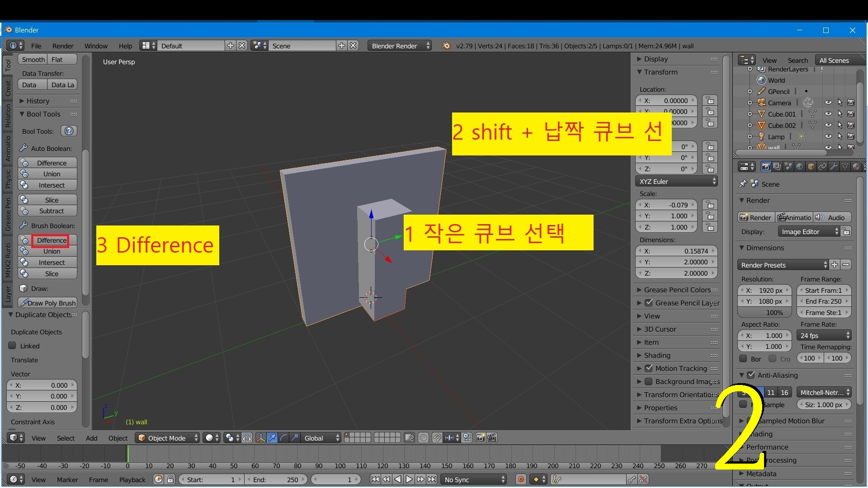868x488 pixels.
Task: Open the Help menu
Action: click(125, 46)
